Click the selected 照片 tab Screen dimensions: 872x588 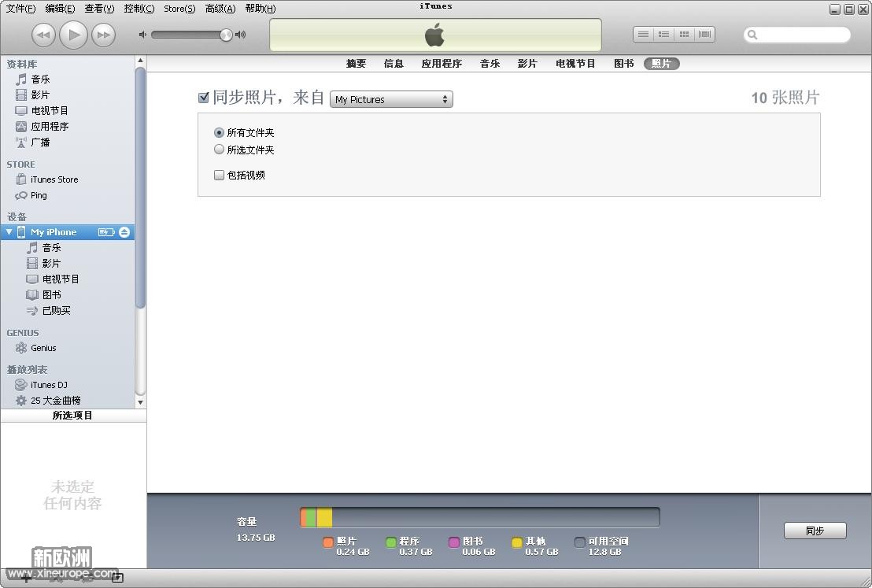click(662, 64)
